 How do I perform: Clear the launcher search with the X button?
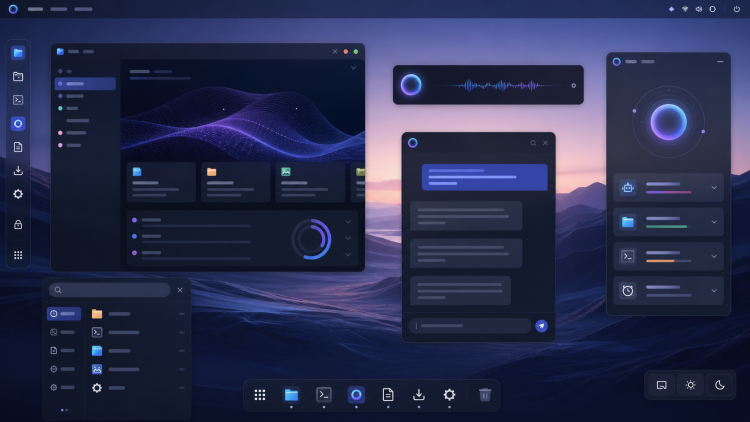(x=180, y=290)
